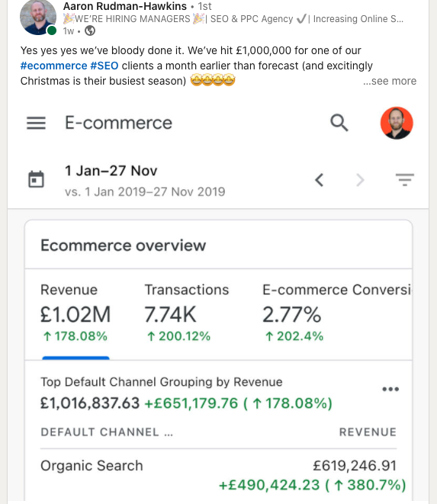Click the £619,246.91 Organic Search revenue
437x504 pixels.
pyautogui.click(x=355, y=466)
